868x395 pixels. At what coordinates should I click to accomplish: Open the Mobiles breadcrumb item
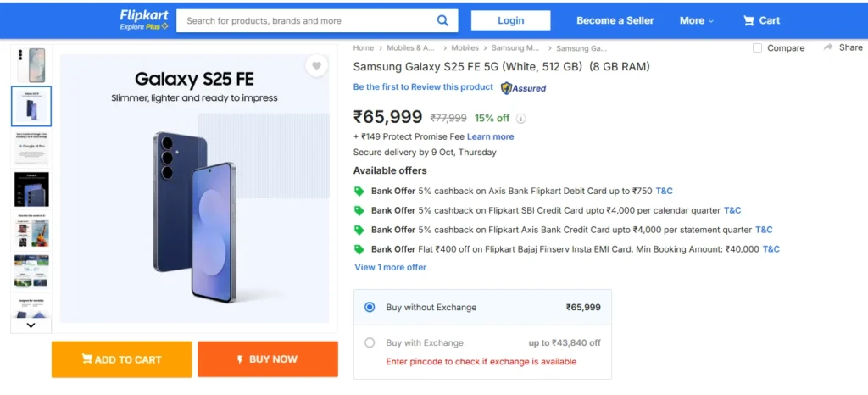click(x=465, y=48)
